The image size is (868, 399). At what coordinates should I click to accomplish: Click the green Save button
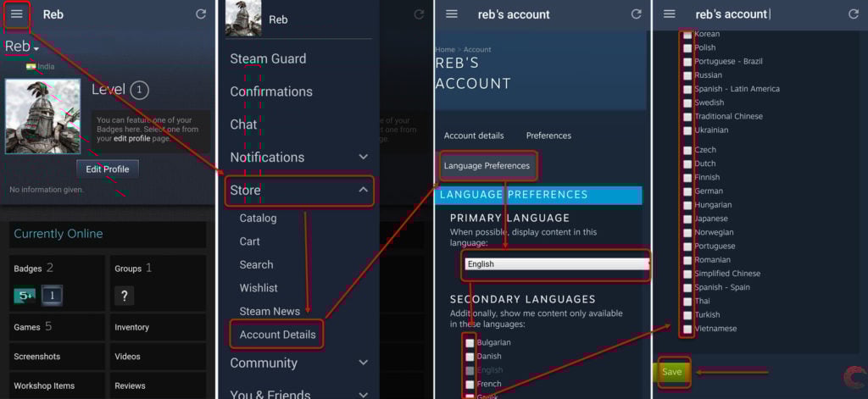click(671, 372)
